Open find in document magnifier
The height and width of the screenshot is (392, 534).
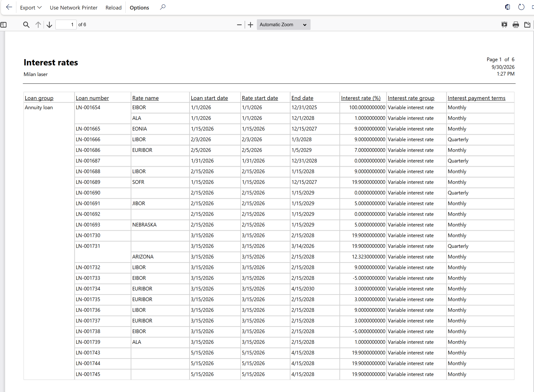(x=26, y=25)
